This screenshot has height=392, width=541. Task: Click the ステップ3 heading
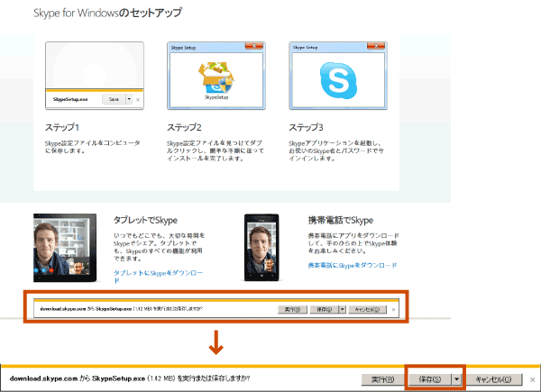[x=306, y=127]
